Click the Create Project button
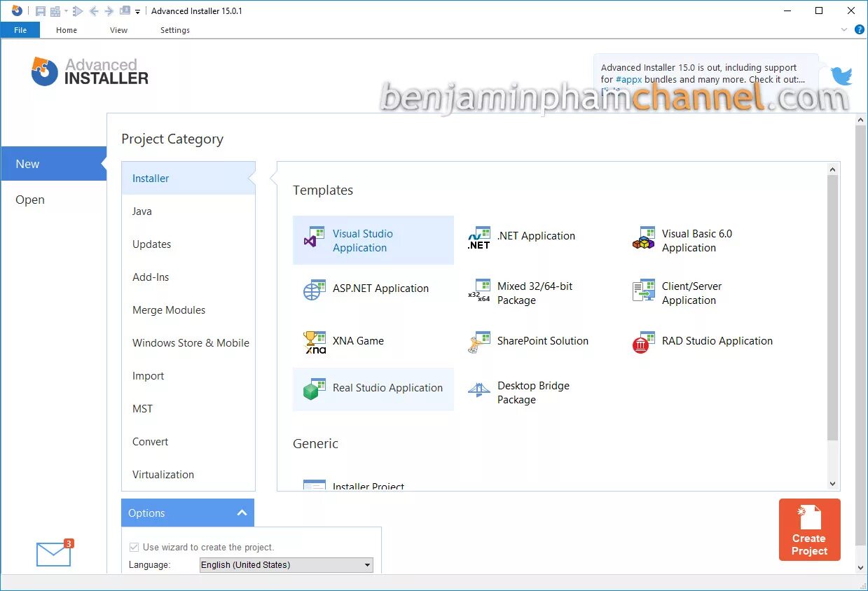Image resolution: width=868 pixels, height=591 pixels. [x=809, y=529]
